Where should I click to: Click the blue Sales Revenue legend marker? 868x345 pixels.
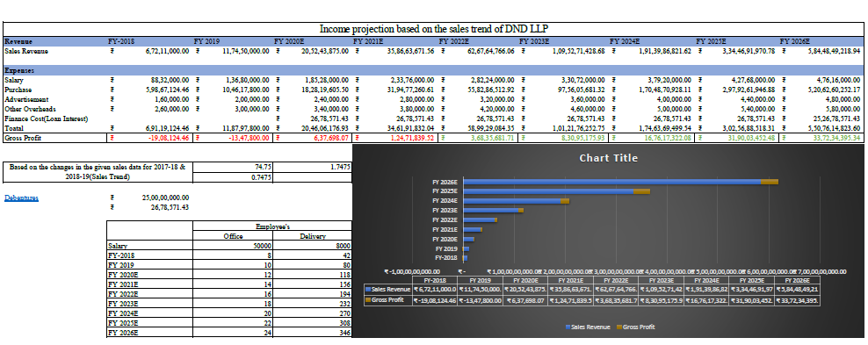pyautogui.click(x=568, y=327)
